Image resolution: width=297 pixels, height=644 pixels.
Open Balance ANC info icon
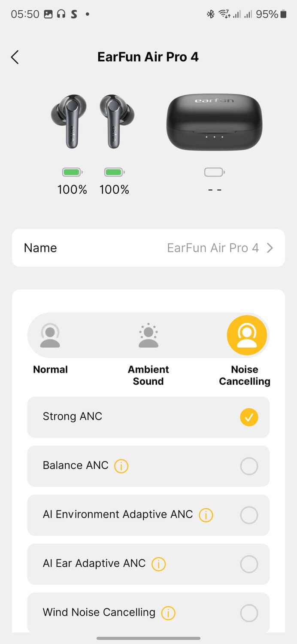coord(121,466)
